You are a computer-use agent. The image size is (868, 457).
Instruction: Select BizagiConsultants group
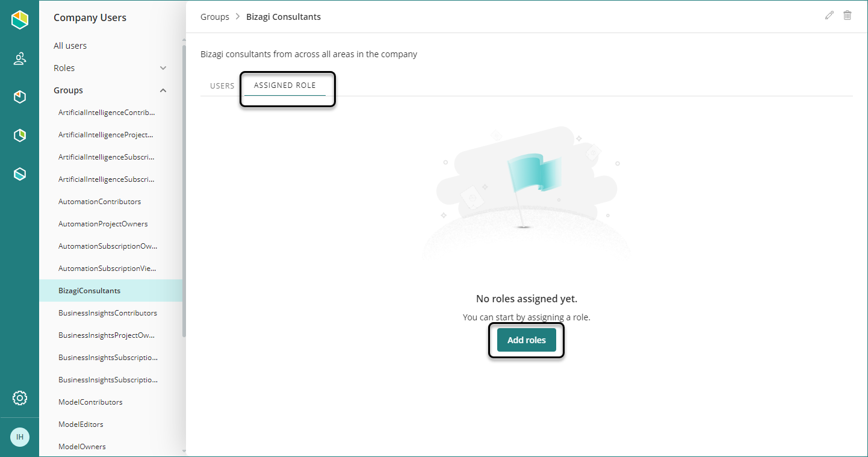point(111,291)
